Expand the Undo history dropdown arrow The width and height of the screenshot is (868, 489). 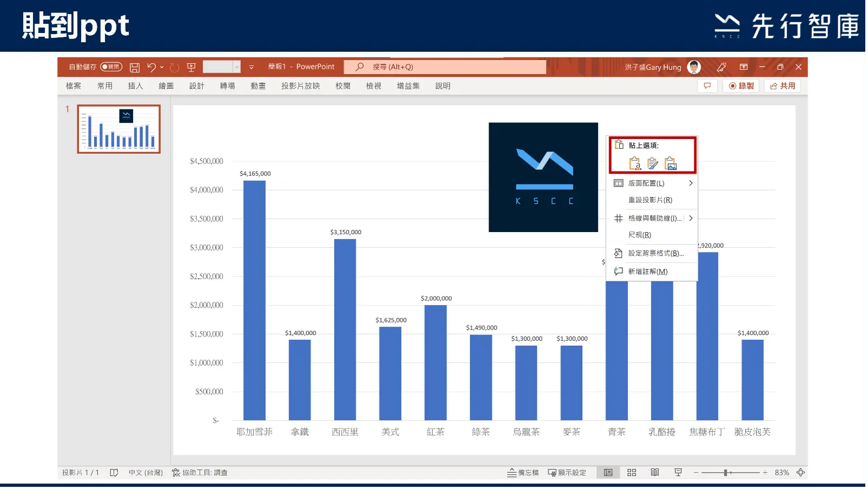pos(162,67)
